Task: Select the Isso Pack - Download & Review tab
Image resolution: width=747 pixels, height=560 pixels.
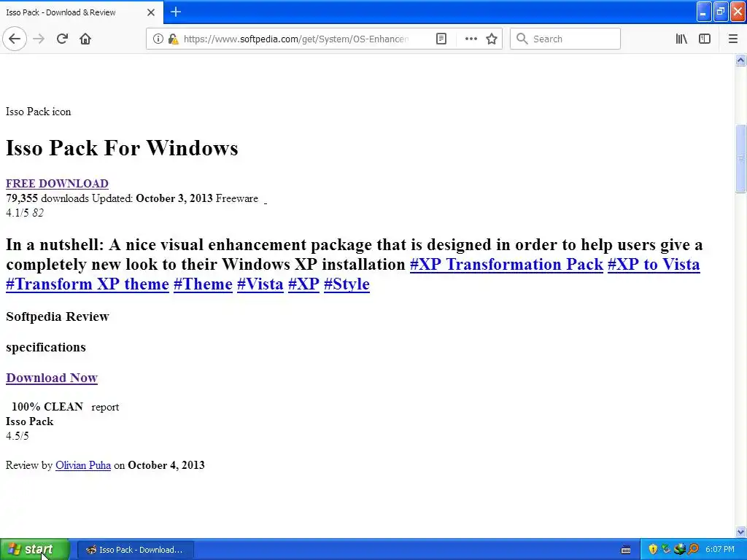Action: (81, 12)
